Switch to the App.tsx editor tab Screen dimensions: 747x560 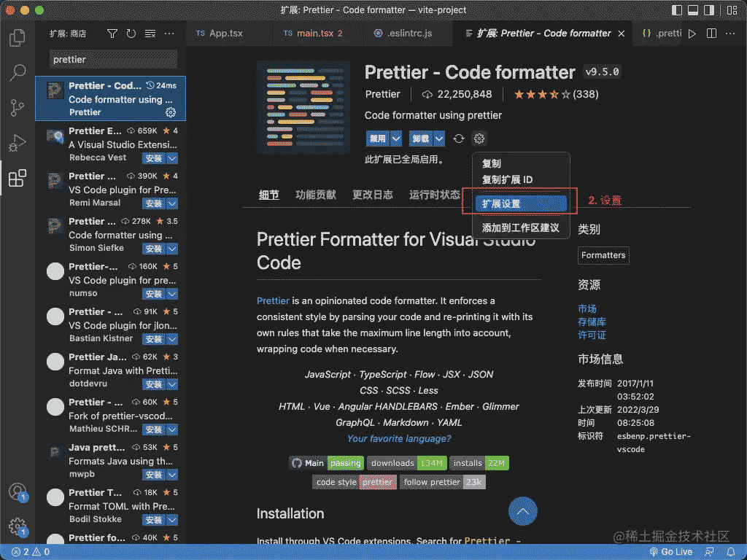tap(225, 34)
